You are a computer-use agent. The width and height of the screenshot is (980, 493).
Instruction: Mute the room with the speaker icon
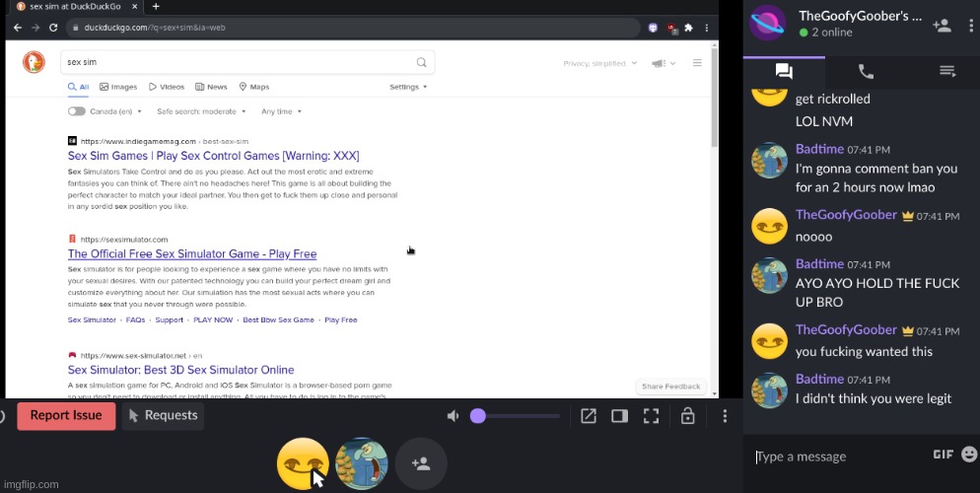pos(454,416)
